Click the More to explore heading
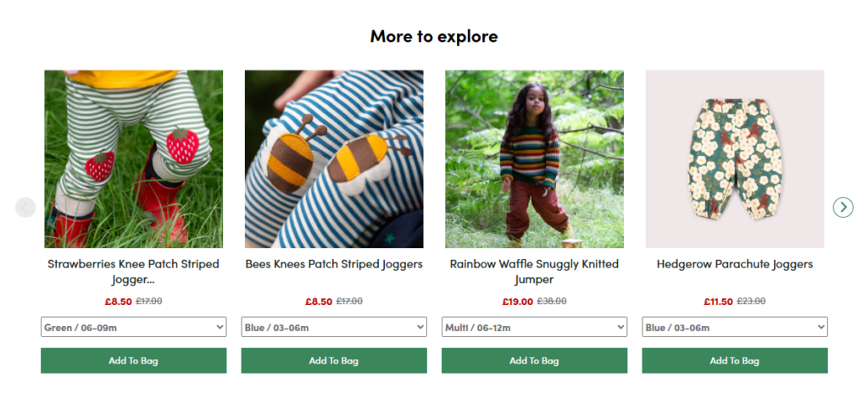 [433, 36]
